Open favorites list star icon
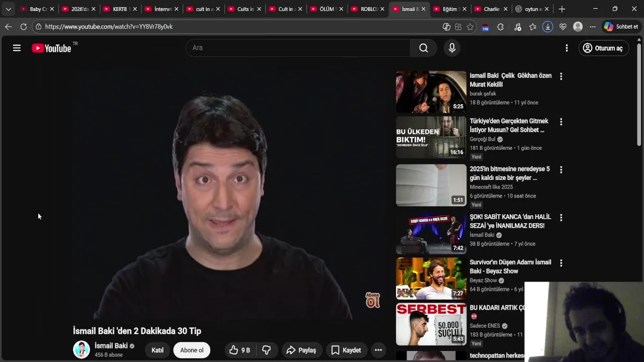This screenshot has width=644, height=362. click(x=533, y=27)
